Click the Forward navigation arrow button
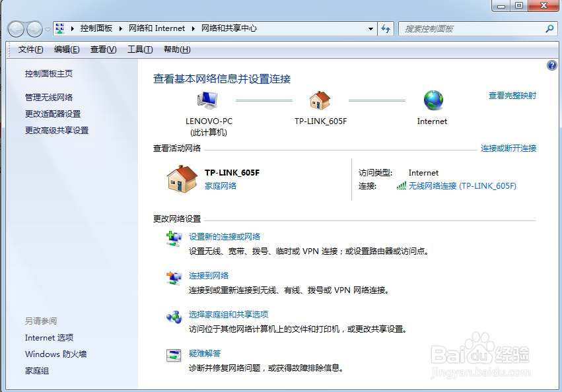Viewport: 562px width, 392px height. click(x=35, y=30)
